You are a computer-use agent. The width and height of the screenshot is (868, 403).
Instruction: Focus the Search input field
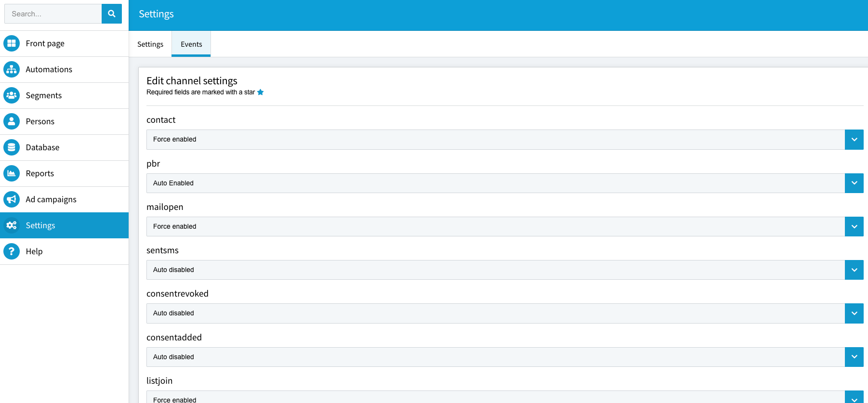[53, 14]
